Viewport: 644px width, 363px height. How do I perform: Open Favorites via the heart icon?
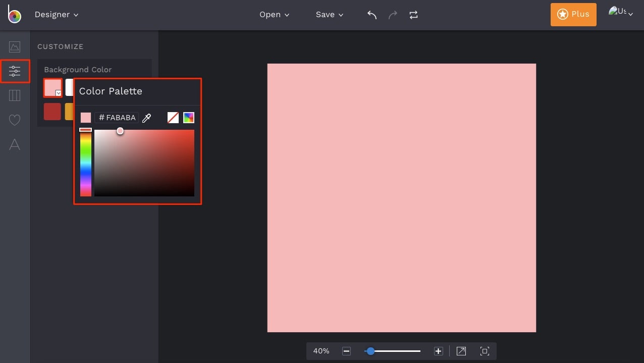15,120
